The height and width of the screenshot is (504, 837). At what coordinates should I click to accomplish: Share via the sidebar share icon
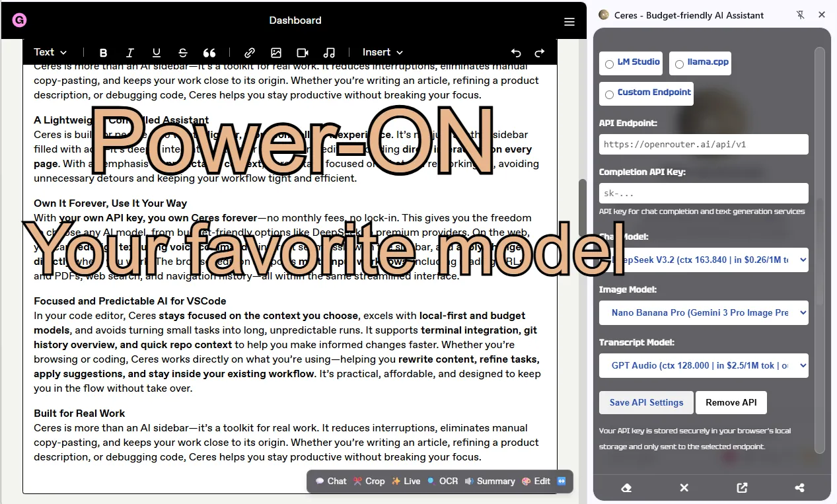point(799,487)
